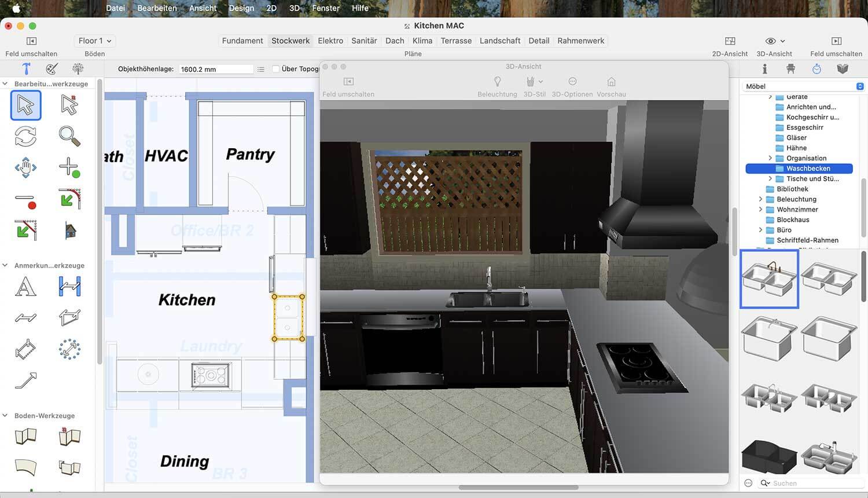Click Feld umschalten in 3D-Ansicht window
Image resolution: width=868 pixels, height=498 pixels.
348,82
